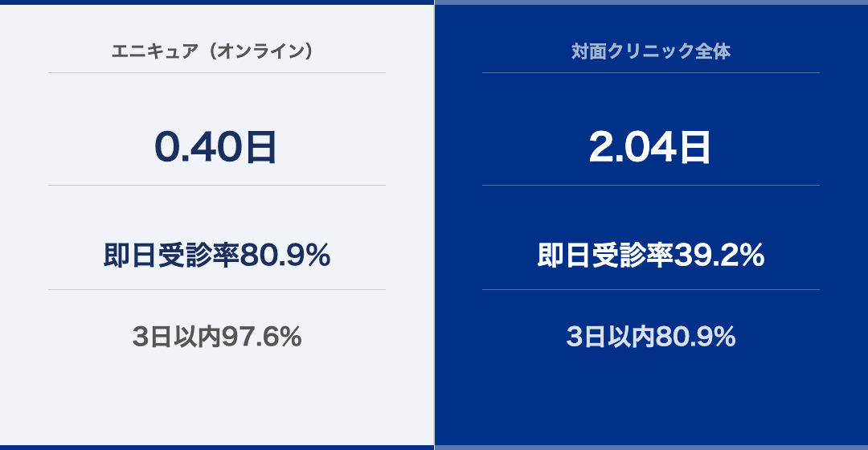Screen dimensions: 868x450
Task: Click the divider line below 0.40日
Action: (216, 185)
